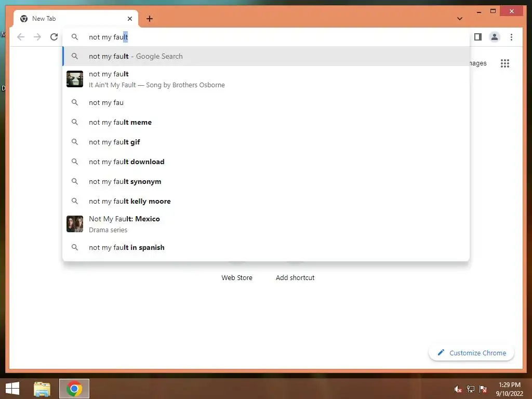Open the Windows Start button

pos(12,389)
